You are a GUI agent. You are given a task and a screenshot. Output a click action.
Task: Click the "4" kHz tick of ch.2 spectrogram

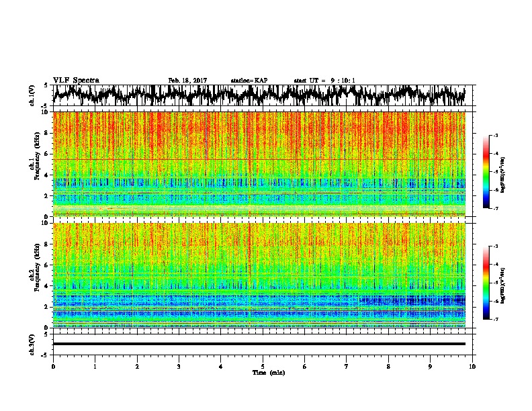(x=48, y=286)
